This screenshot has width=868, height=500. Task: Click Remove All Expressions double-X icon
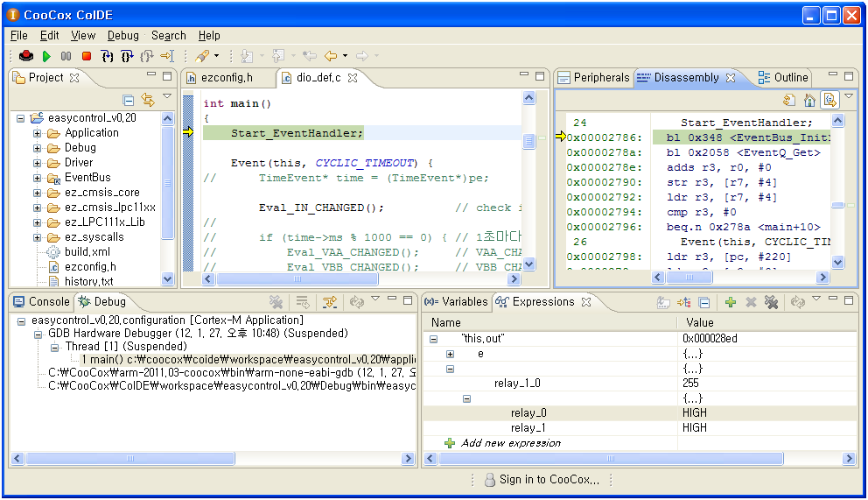(771, 302)
